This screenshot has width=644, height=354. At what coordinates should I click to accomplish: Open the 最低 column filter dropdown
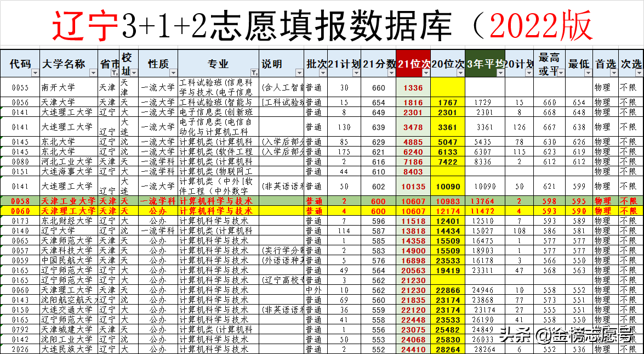[x=587, y=73]
